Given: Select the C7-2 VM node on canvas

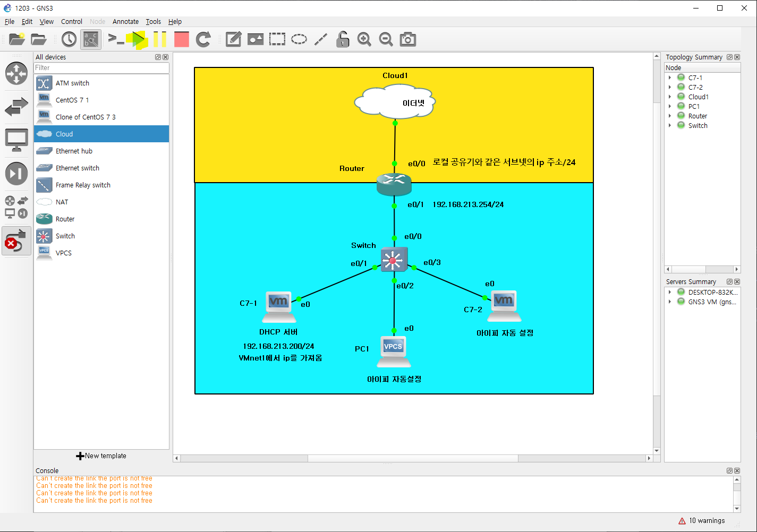Looking at the screenshot, I should [x=504, y=306].
